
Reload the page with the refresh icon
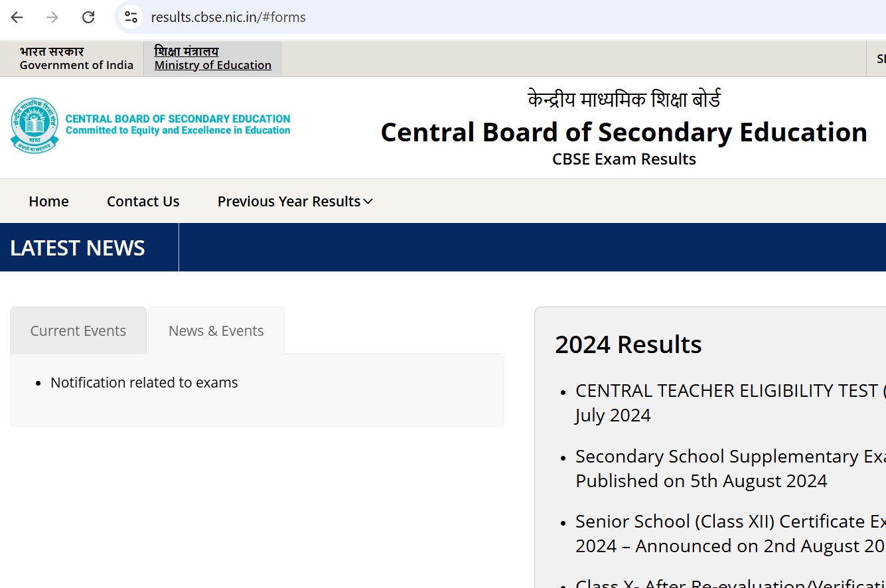tap(88, 17)
